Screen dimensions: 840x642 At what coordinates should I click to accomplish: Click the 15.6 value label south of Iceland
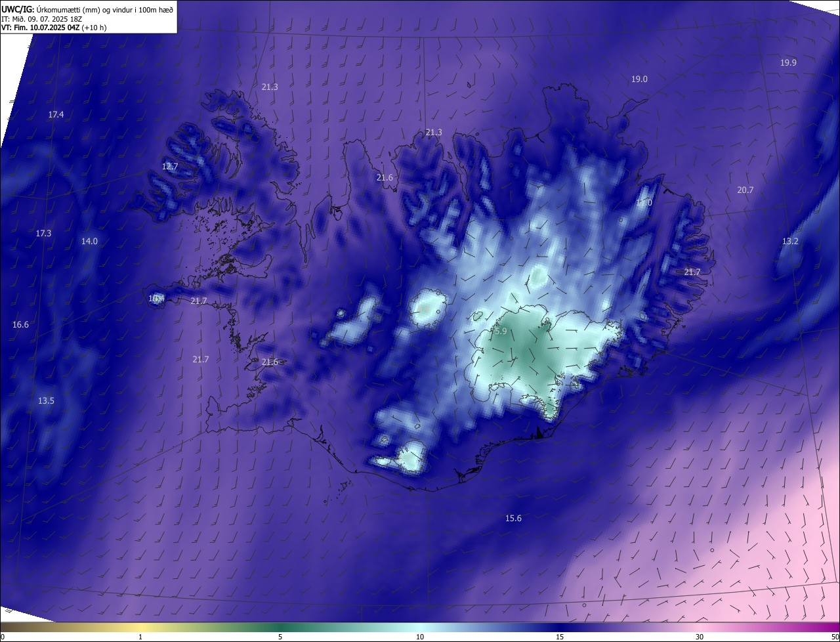pos(513,518)
